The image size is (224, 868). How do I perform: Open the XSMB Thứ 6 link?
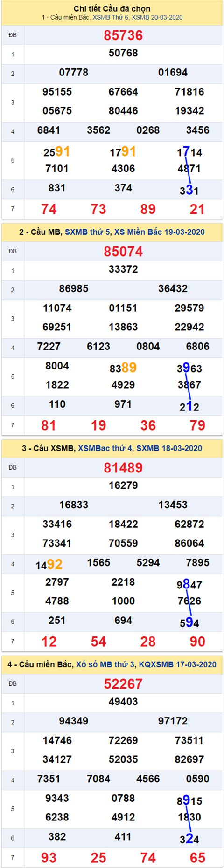[x=111, y=17]
